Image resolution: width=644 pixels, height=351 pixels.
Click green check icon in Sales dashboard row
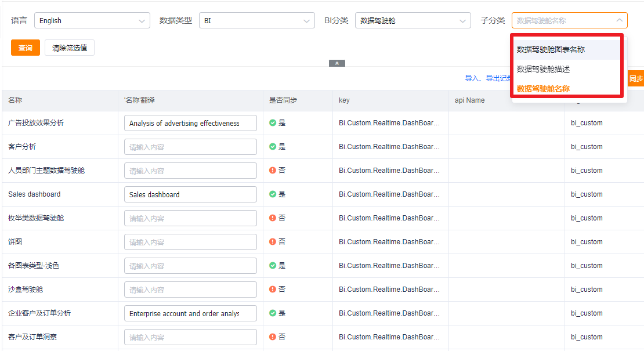(x=272, y=194)
